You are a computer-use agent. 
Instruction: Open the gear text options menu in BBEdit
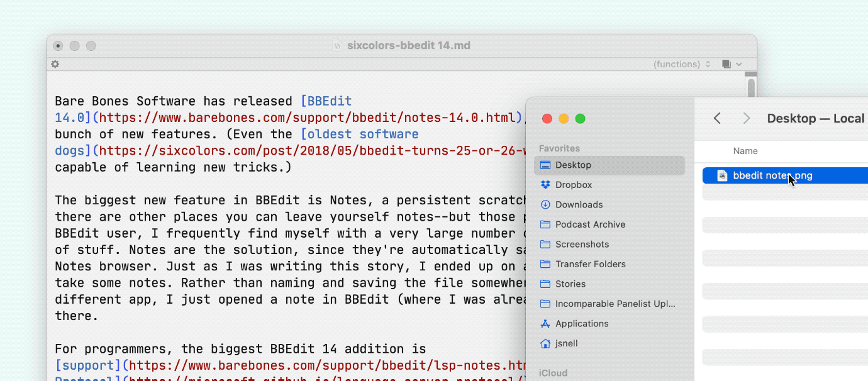55,64
